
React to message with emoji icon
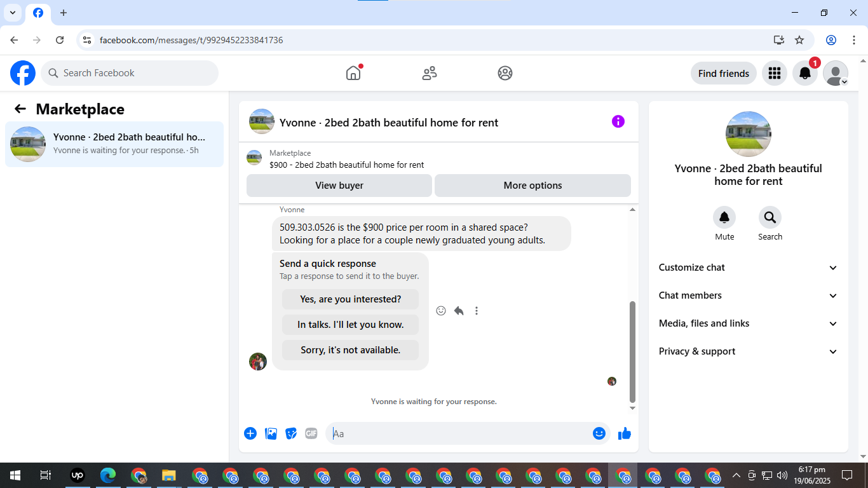pyautogui.click(x=441, y=311)
